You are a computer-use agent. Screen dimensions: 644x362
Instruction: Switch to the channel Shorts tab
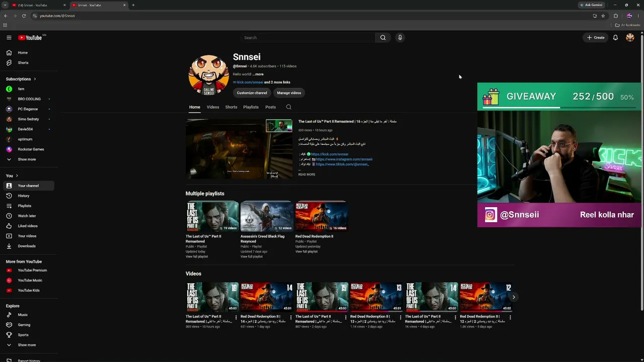(x=231, y=107)
